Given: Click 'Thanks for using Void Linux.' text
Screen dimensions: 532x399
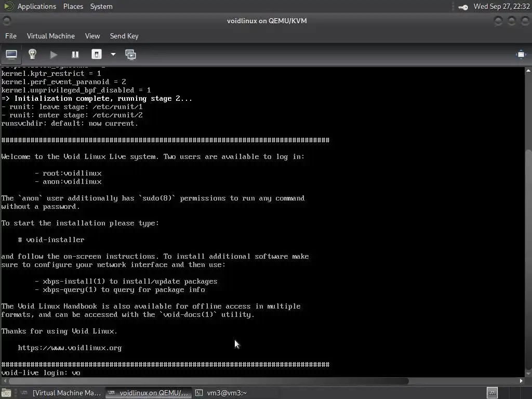Looking at the screenshot, I should (x=59, y=331).
